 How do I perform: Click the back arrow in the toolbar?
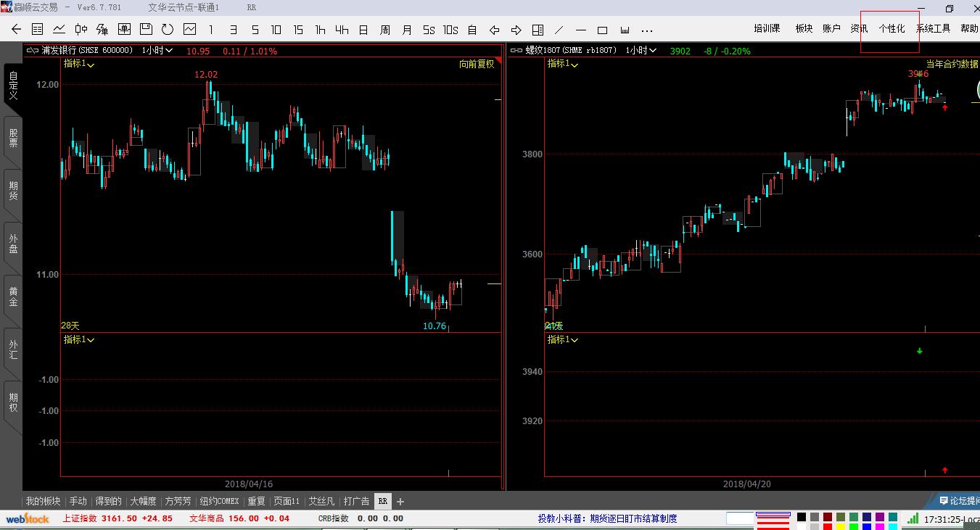tap(16, 30)
